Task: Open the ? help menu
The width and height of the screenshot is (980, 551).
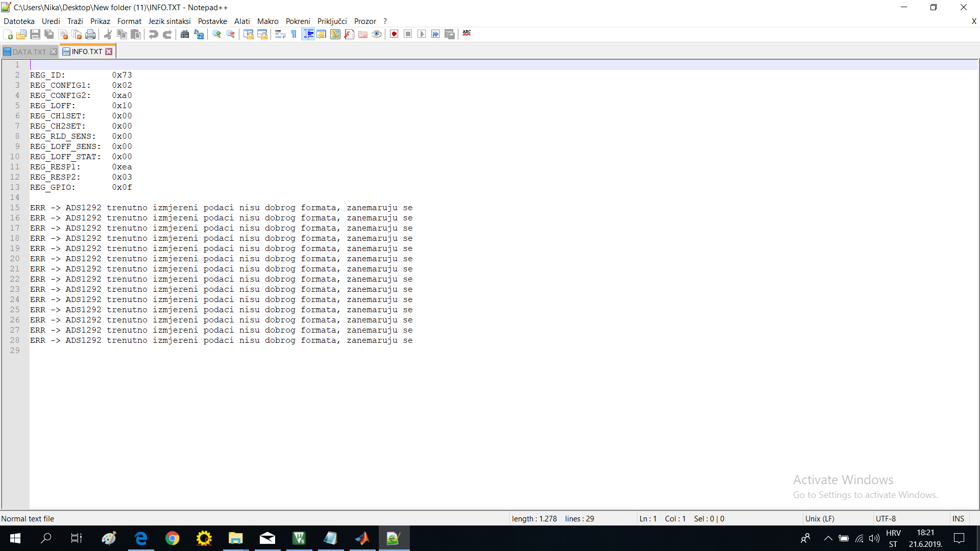Action: [x=385, y=21]
